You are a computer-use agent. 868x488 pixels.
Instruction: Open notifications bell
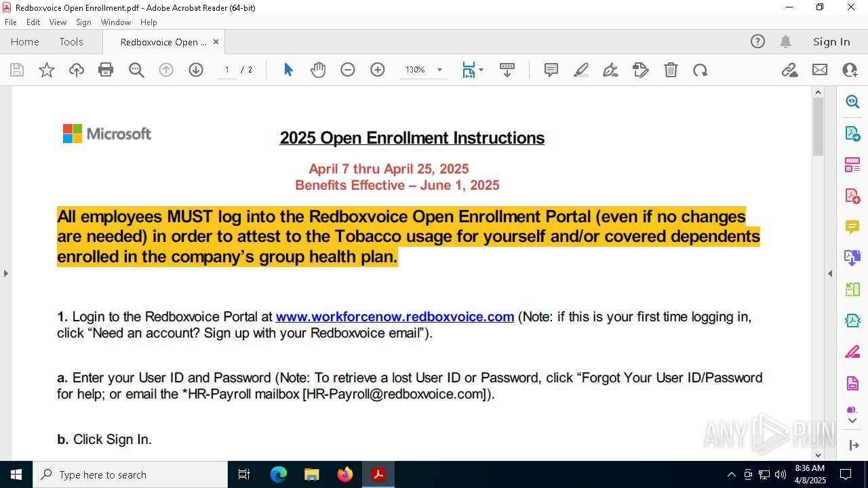pos(785,41)
